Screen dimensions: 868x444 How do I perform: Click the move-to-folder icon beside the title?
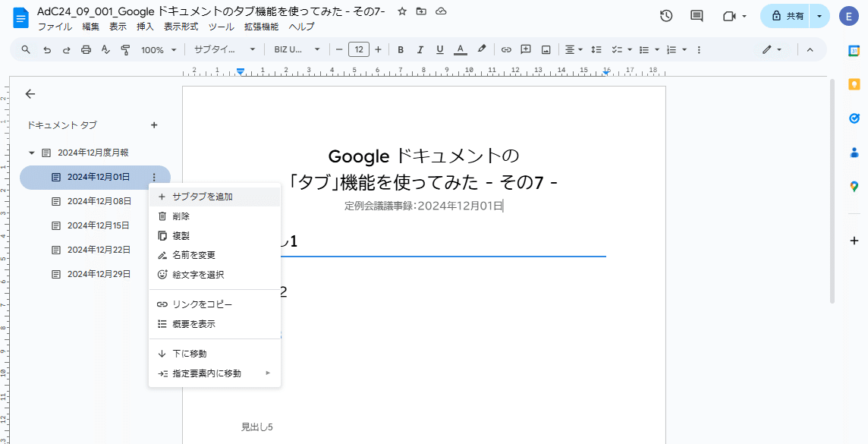click(421, 11)
